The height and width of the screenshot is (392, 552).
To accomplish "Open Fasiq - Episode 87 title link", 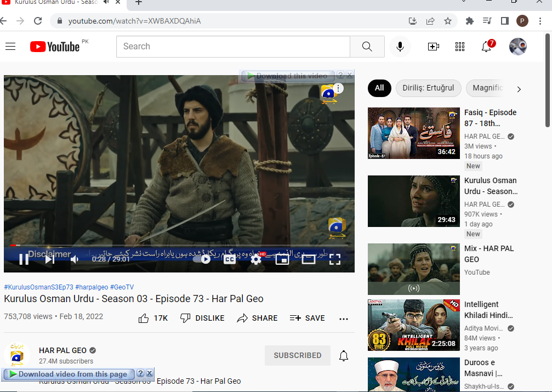I will (x=491, y=118).
